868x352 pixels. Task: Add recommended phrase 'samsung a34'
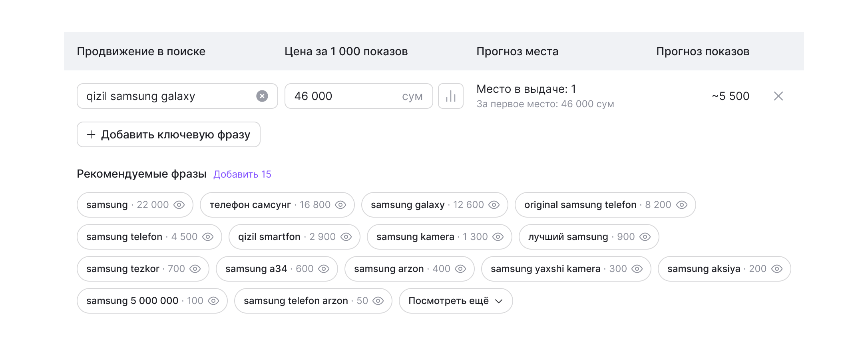(277, 269)
